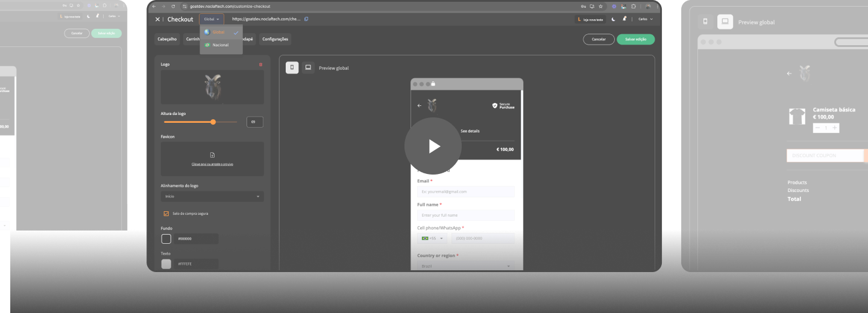The width and height of the screenshot is (868, 313).
Task: Click the browser forward arrow
Action: pos(164,6)
